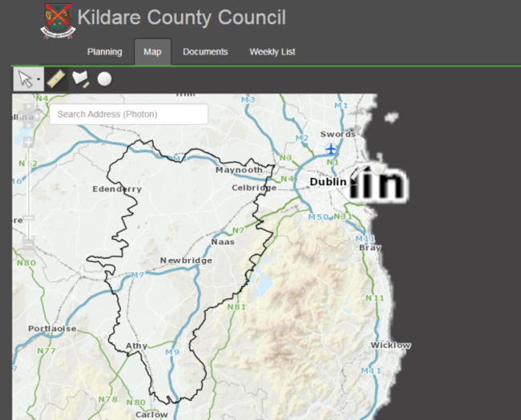Zoom out with the minus button
The width and height of the screenshot is (521, 420).
(29, 244)
